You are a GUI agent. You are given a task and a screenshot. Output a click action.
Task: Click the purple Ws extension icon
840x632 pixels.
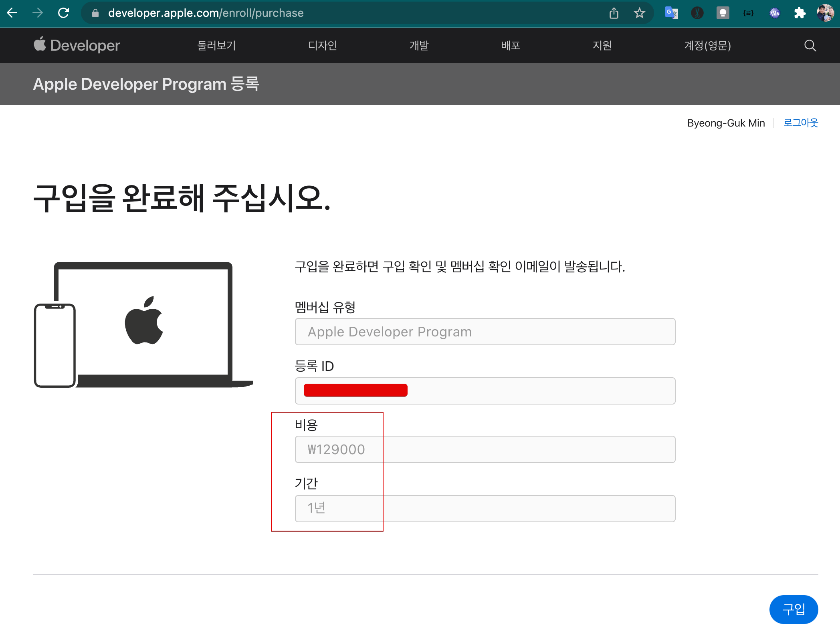[775, 13]
